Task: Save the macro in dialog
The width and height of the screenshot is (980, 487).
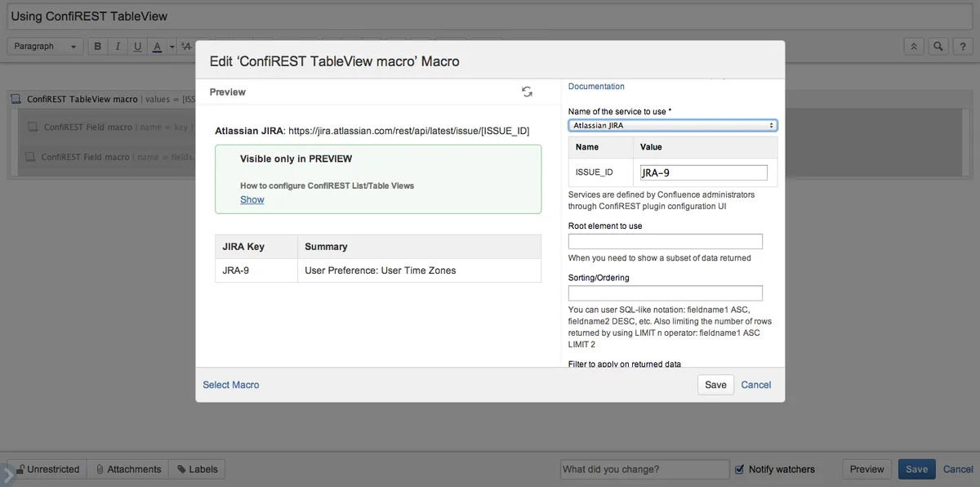Action: [x=715, y=385]
